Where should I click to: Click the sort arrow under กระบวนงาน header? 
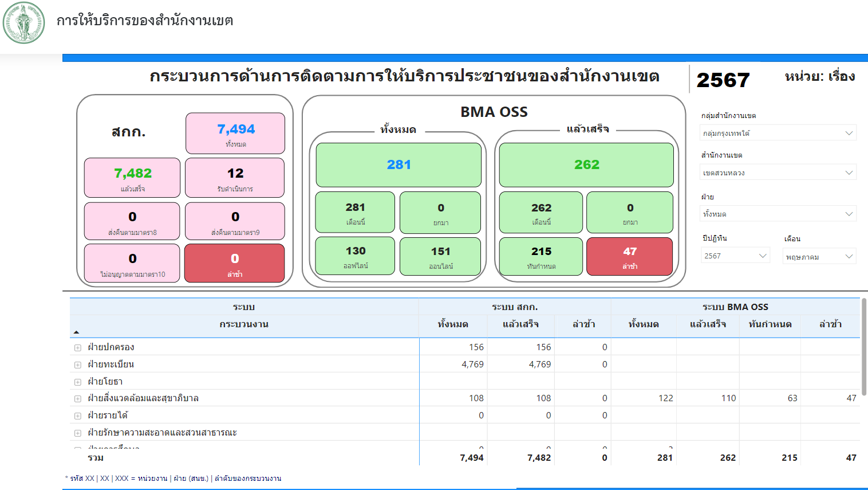pos(76,332)
